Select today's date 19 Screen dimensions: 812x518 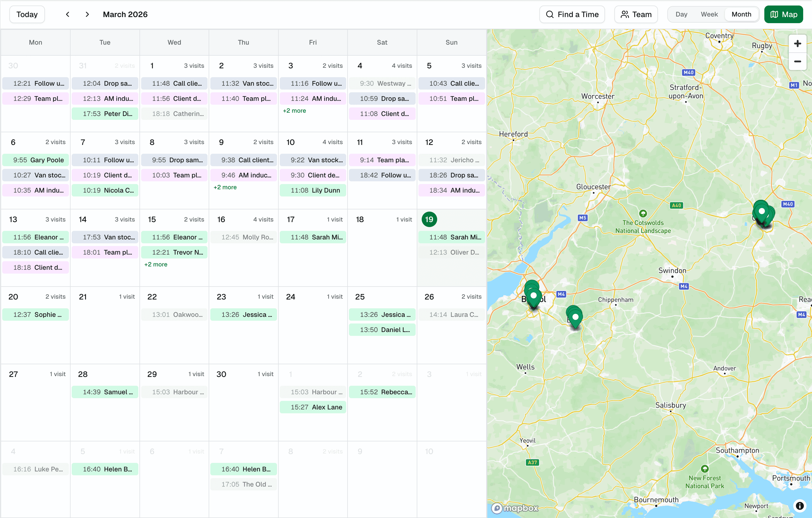429,219
